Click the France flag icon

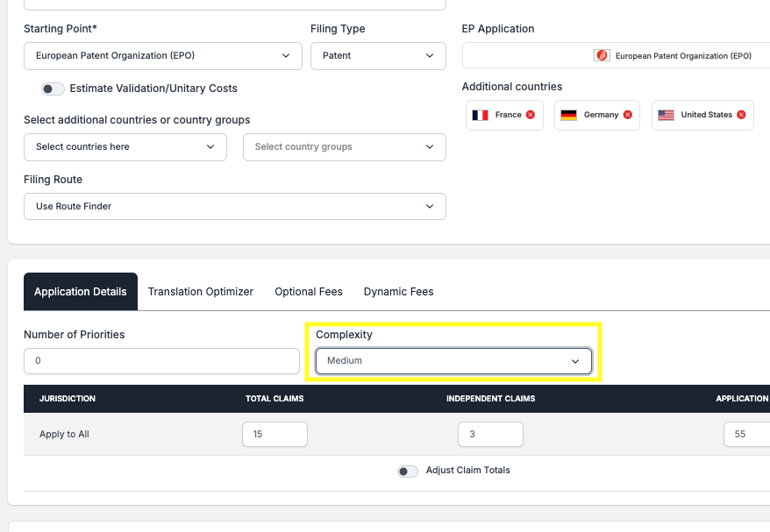[480, 115]
